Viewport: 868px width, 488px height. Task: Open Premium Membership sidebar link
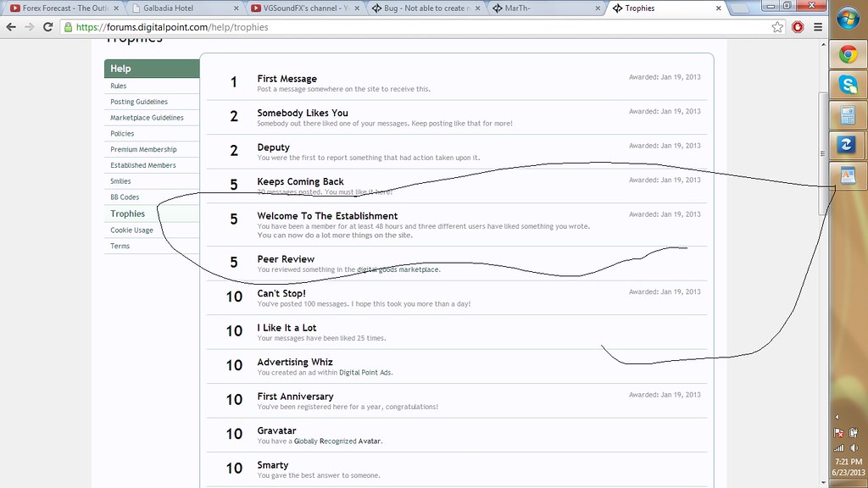pyautogui.click(x=143, y=149)
